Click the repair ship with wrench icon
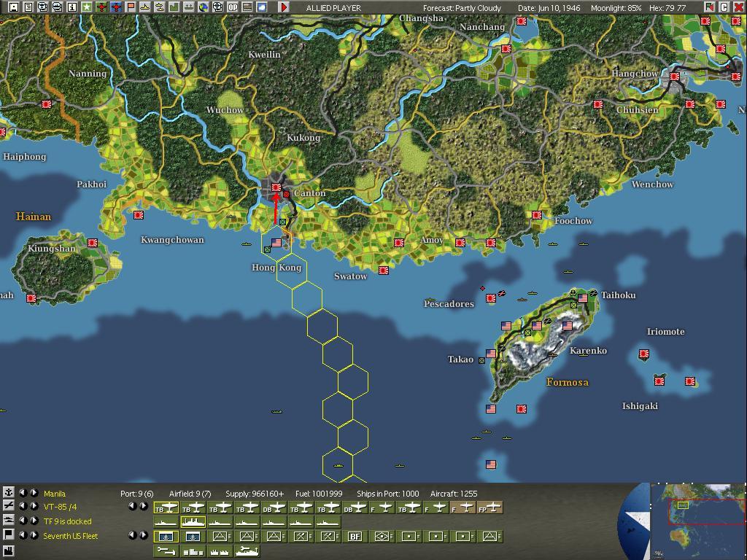This screenshot has height=560, width=747. coord(247,551)
